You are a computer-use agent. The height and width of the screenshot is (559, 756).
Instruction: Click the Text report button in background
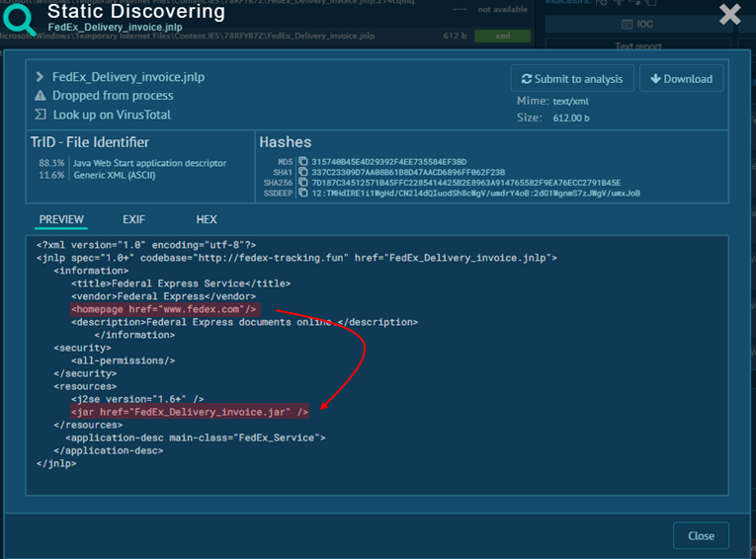(x=637, y=45)
